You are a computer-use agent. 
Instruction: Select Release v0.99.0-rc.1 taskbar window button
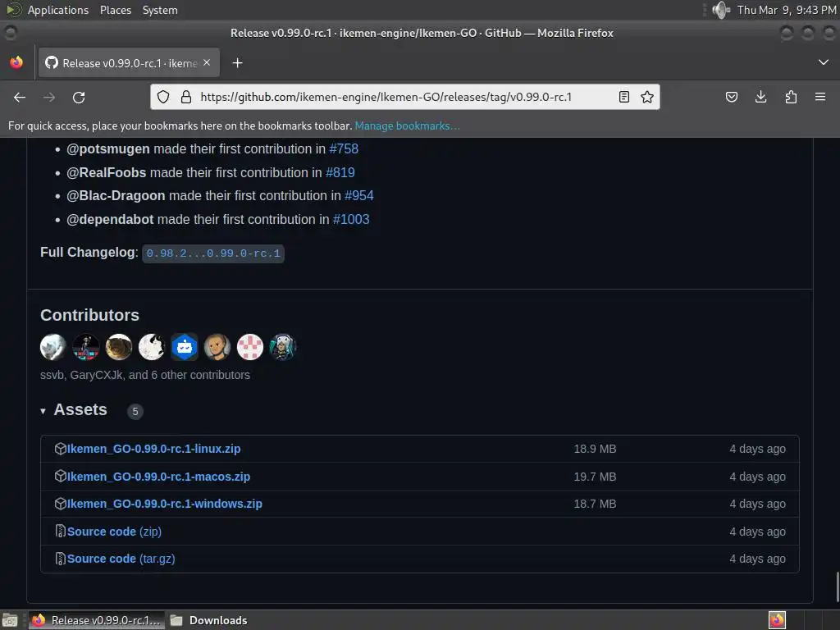click(97, 620)
